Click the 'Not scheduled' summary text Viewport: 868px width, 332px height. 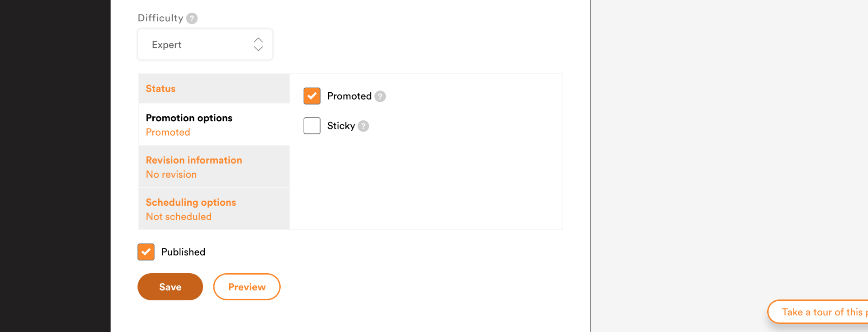pos(179,217)
